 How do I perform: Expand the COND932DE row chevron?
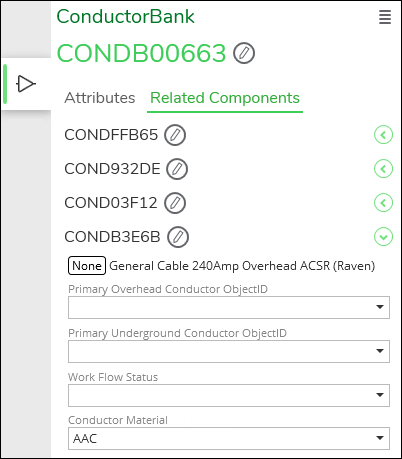coord(383,169)
